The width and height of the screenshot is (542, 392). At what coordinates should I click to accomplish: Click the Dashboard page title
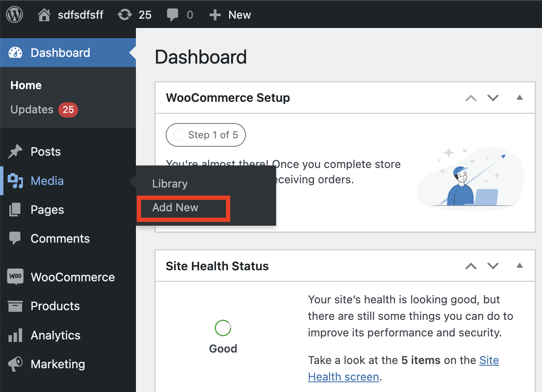201,57
